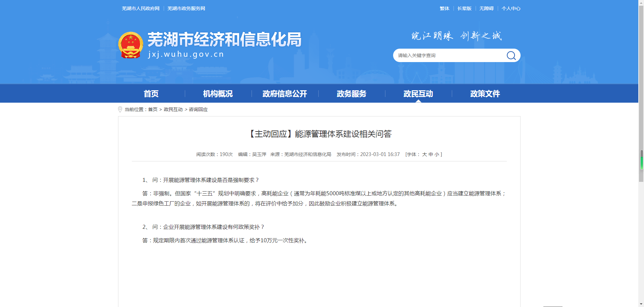This screenshot has width=644, height=307.
Task: Switch to 繁体 traditional Chinese
Action: click(x=444, y=8)
